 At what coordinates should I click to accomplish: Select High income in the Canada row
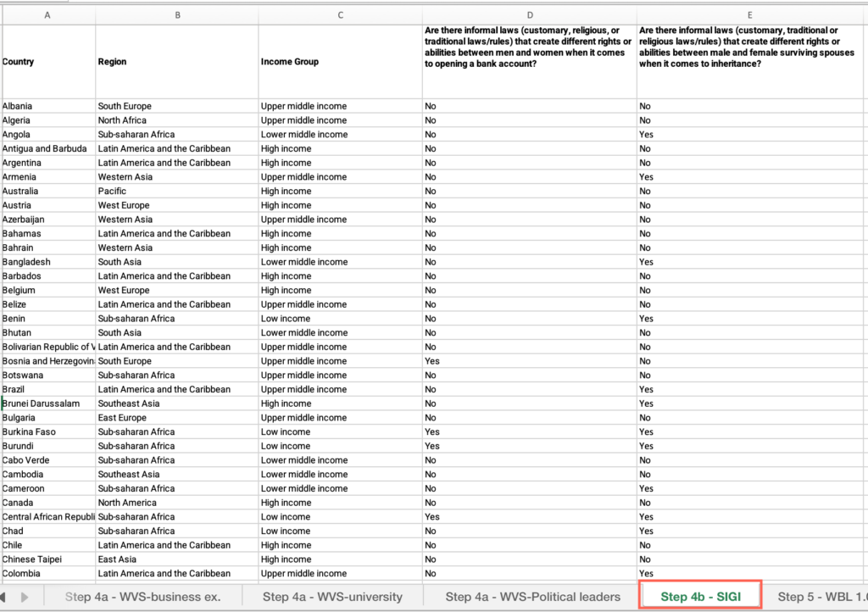tap(341, 503)
